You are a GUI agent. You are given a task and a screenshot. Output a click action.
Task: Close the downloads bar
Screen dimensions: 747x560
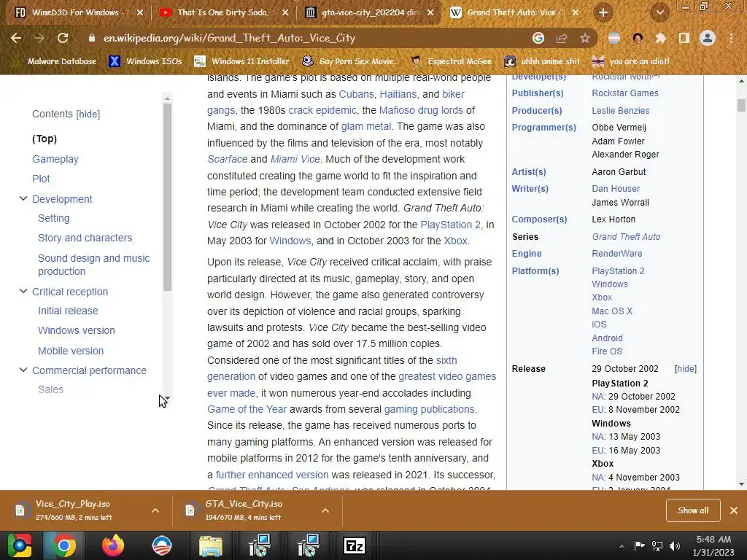734,510
